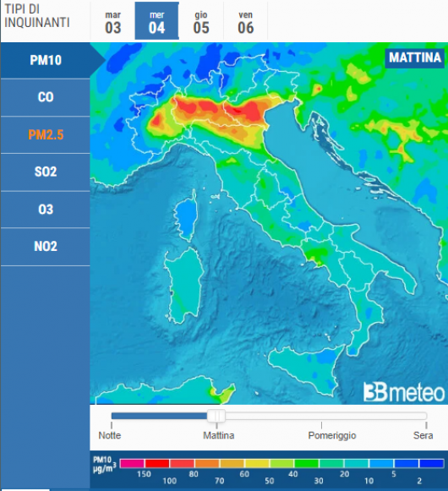This screenshot has height=491, width=448.
Task: Select the PM10 pollutant tab
Action: tap(46, 60)
